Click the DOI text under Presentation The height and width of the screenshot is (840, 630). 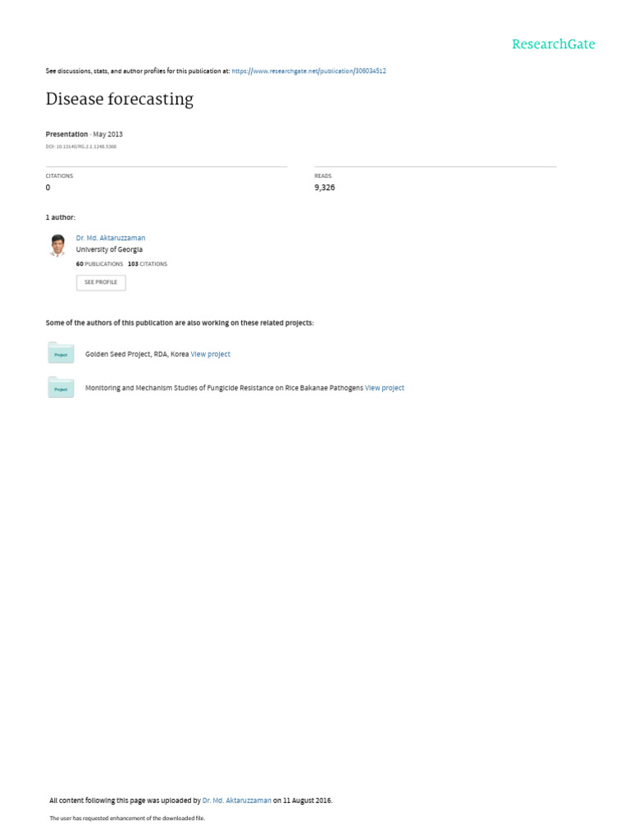pos(81,146)
